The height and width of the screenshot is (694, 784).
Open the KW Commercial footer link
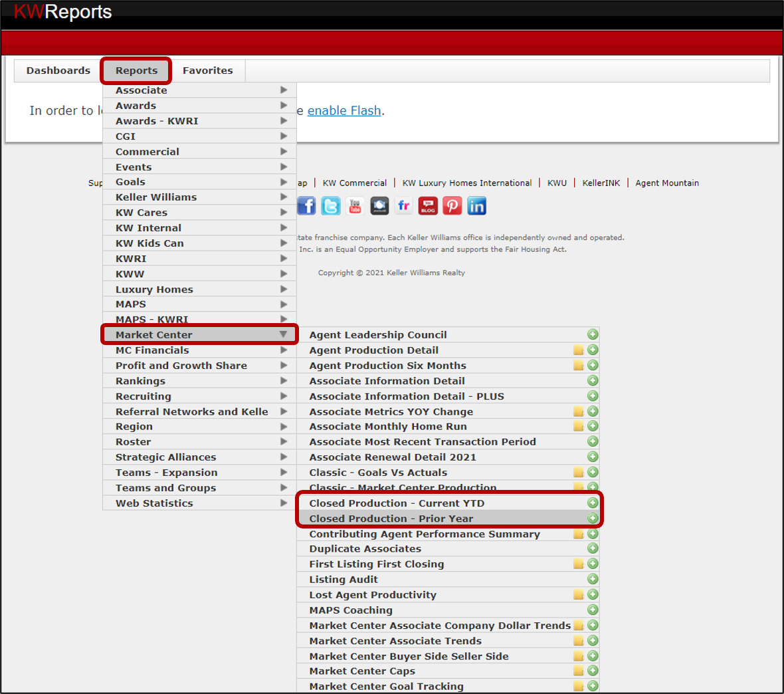(355, 183)
